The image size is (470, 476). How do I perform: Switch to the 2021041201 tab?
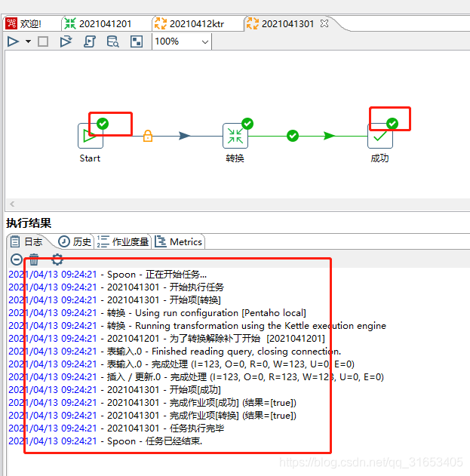[106, 23]
